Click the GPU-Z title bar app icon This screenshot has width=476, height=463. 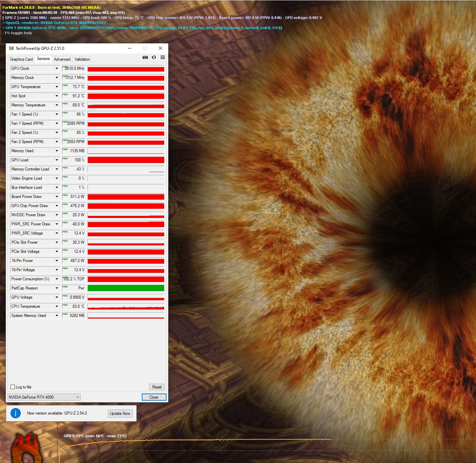pyautogui.click(x=12, y=48)
